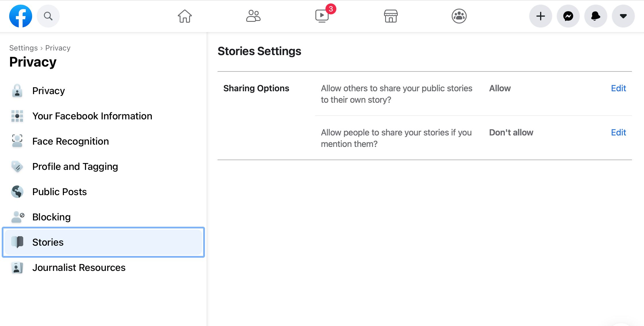Select the Watch/Video icon
Image resolution: width=644 pixels, height=326 pixels.
pos(322,17)
